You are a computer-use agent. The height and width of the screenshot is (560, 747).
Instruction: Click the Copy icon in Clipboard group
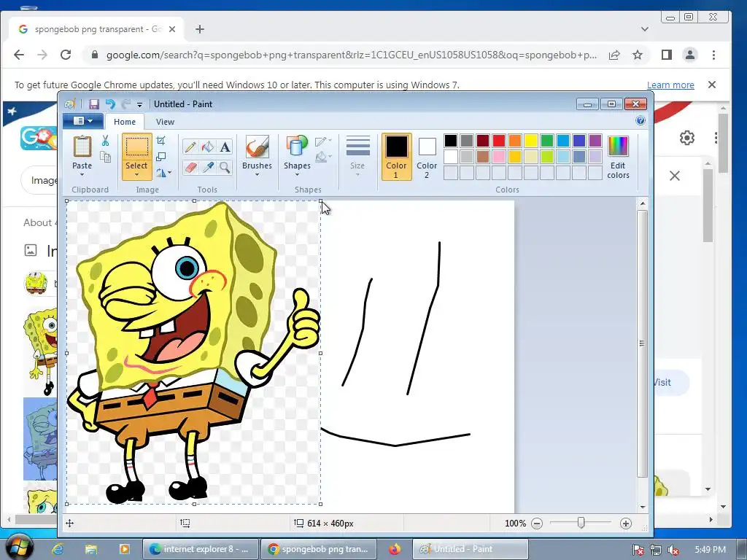(x=105, y=157)
